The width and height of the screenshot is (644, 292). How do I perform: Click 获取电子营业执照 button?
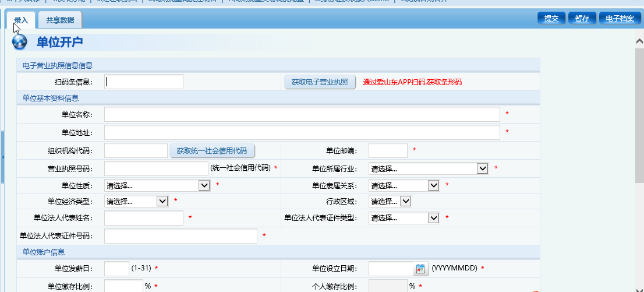(x=320, y=82)
